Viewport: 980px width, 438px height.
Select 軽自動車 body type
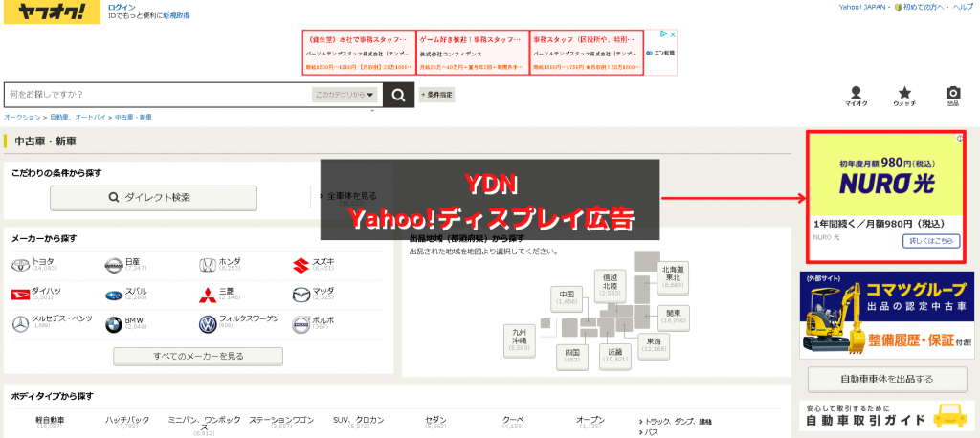51,420
